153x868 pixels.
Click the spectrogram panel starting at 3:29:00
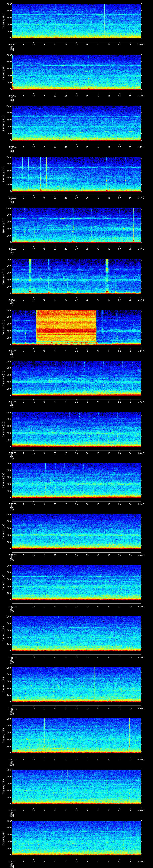(x=77, y=21)
